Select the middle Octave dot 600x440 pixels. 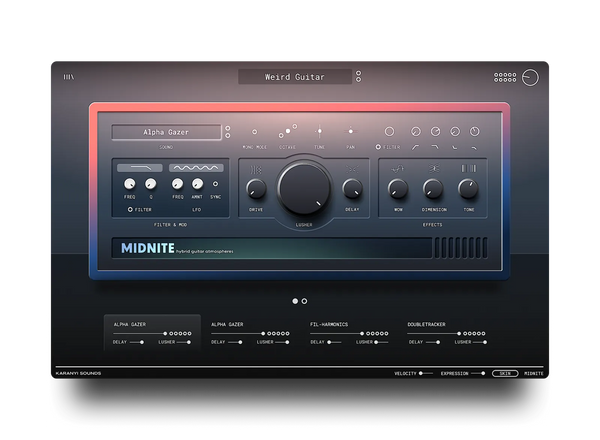[x=288, y=131]
